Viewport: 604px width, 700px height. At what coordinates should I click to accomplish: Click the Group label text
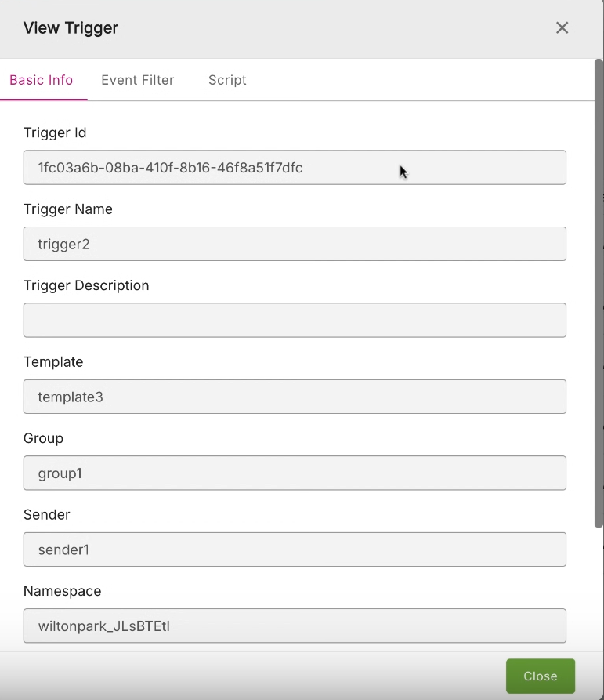tap(44, 438)
